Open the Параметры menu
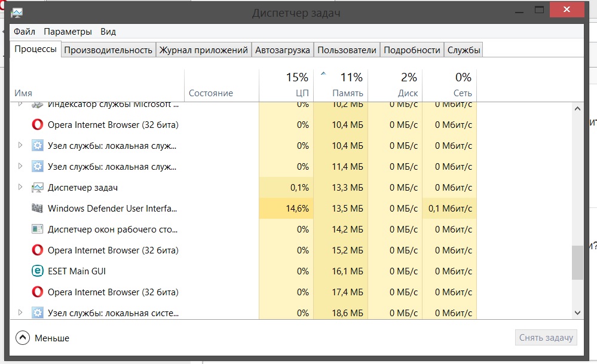The height and width of the screenshot is (364, 597). tap(68, 32)
